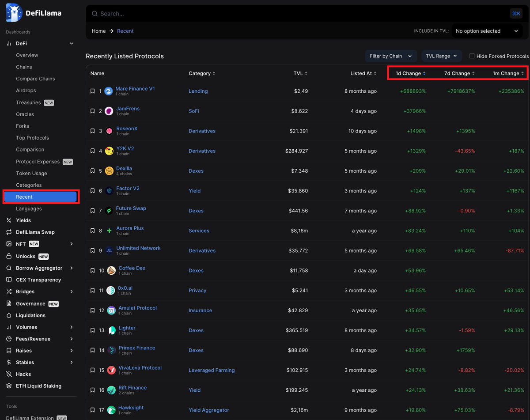Bookmark the JamFrens protocol
Viewport: 530px width, 420px height.
pos(92,111)
